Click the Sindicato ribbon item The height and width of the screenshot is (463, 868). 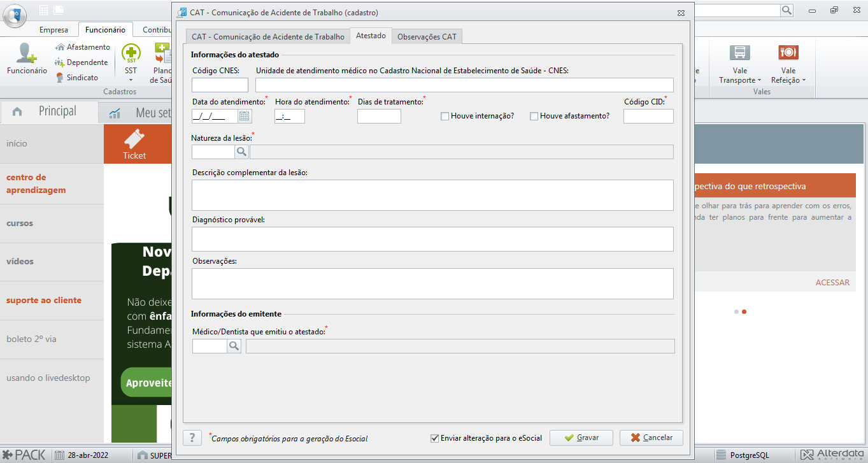click(77, 78)
